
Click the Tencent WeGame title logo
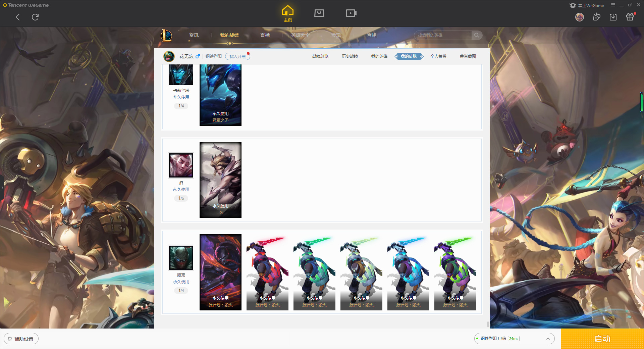(26, 5)
